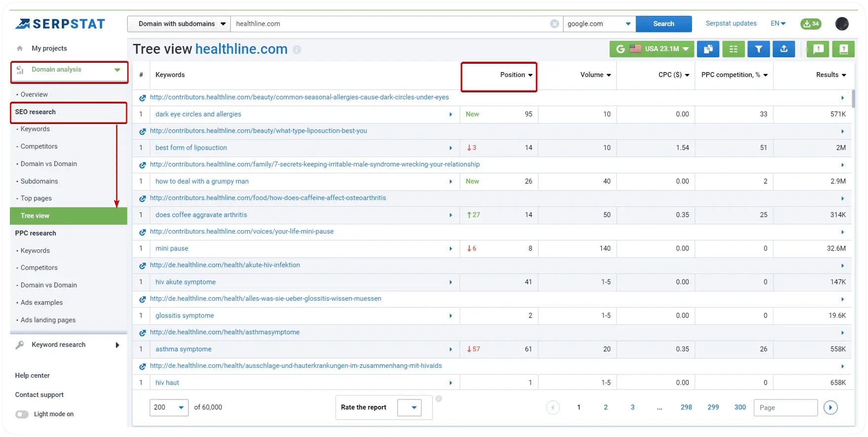This screenshot has width=868, height=437.
Task: Click the green downloads counter badge
Action: [811, 24]
